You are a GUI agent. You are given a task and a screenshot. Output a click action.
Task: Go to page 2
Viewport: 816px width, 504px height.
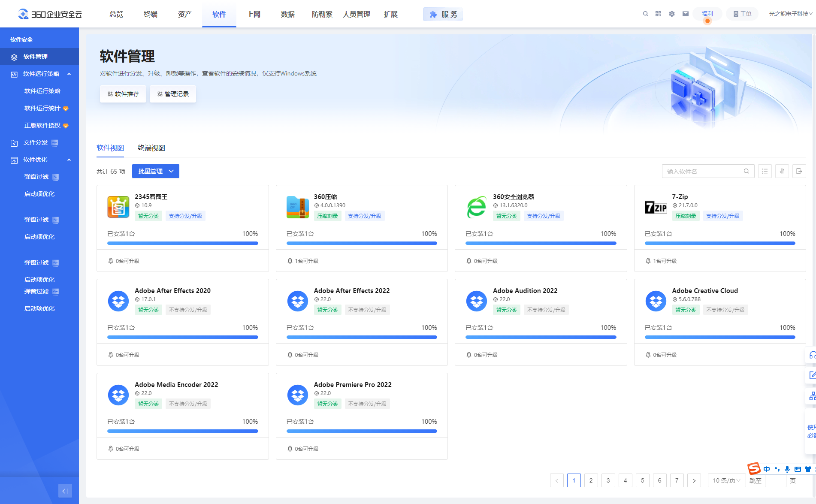click(x=591, y=480)
